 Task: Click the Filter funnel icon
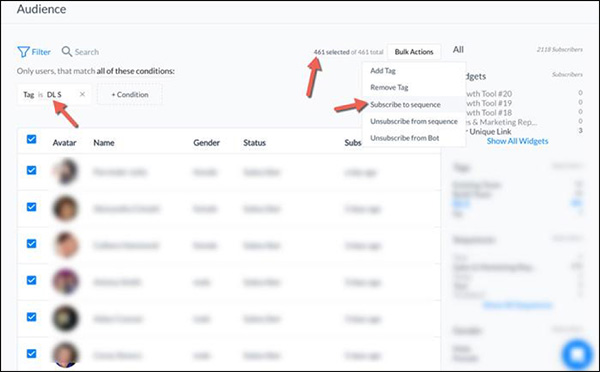[x=23, y=52]
